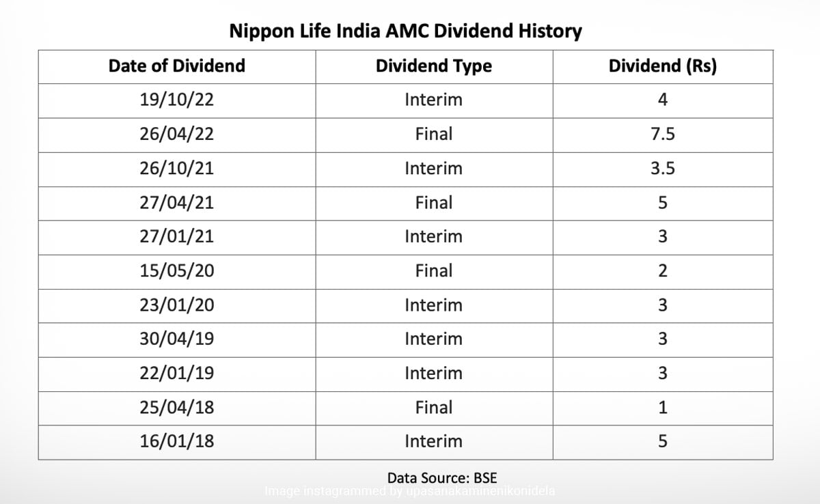820x504 pixels.
Task: Select the date cell 25/04/18
Action: [x=176, y=407]
